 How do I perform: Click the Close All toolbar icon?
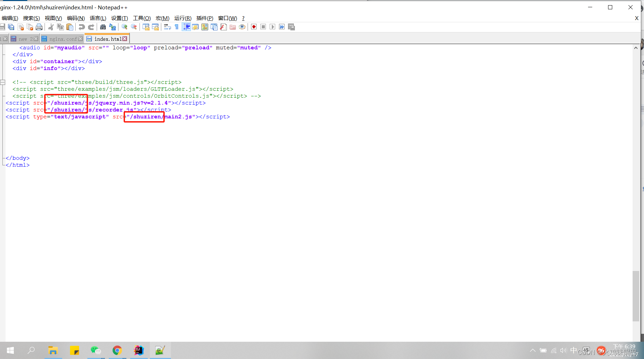coord(30,27)
